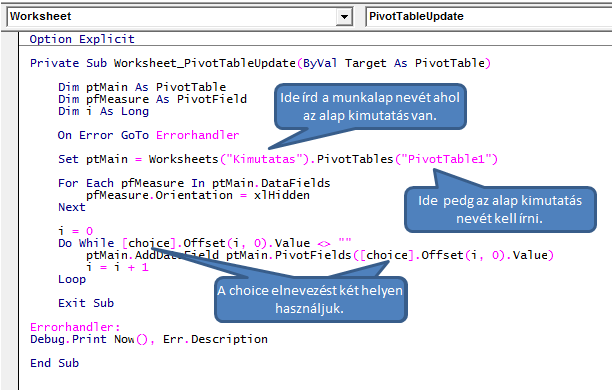The height and width of the screenshot is (390, 612).
Task: Click the 'Next' keyword line
Action: click(x=72, y=207)
